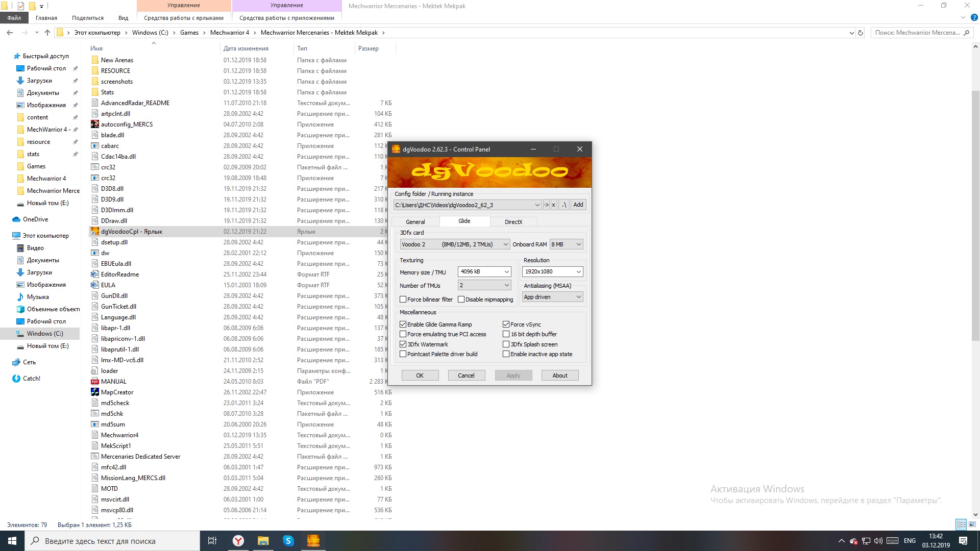Open Yandex Browser from taskbar

[238, 541]
